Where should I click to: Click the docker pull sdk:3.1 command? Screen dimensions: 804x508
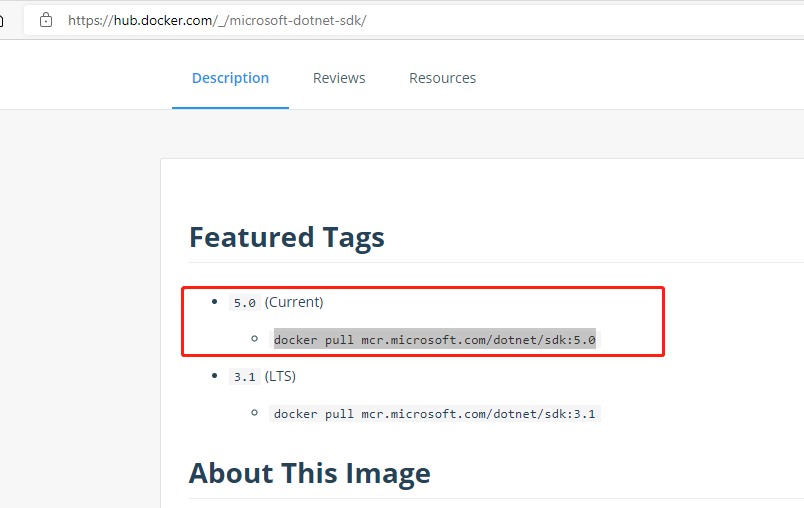coord(434,414)
